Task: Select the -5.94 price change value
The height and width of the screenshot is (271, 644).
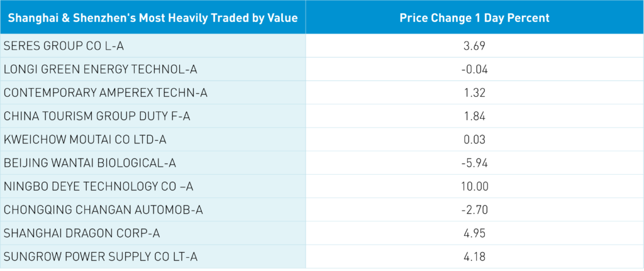Action: click(475, 163)
